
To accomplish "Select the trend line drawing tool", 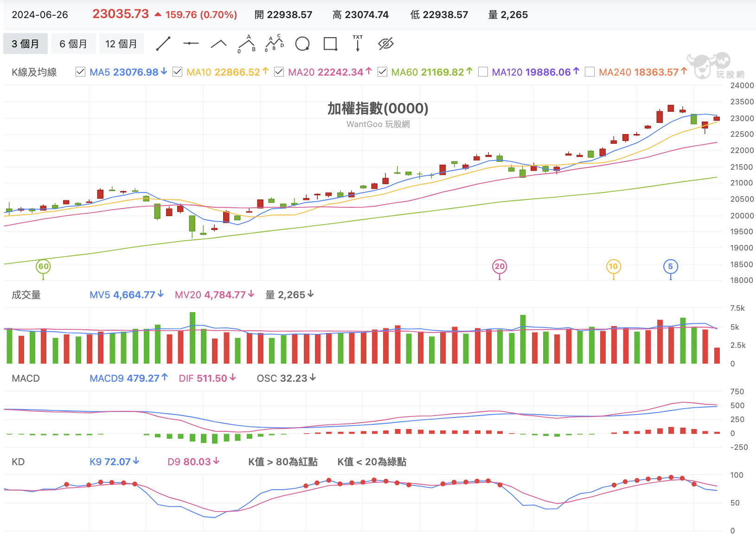I will tap(163, 44).
